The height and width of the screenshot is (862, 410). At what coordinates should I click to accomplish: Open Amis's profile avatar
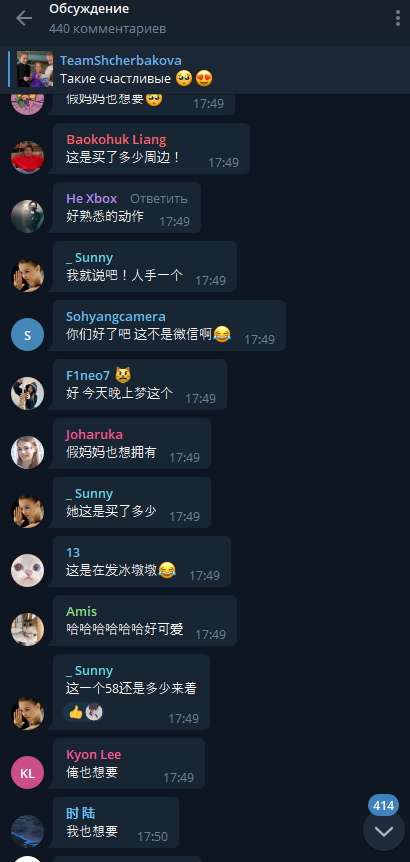(x=27, y=629)
